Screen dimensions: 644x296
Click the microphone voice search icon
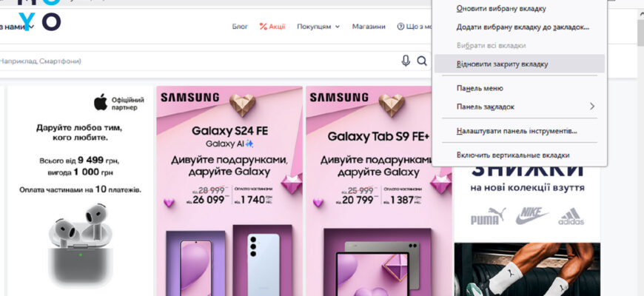point(406,61)
